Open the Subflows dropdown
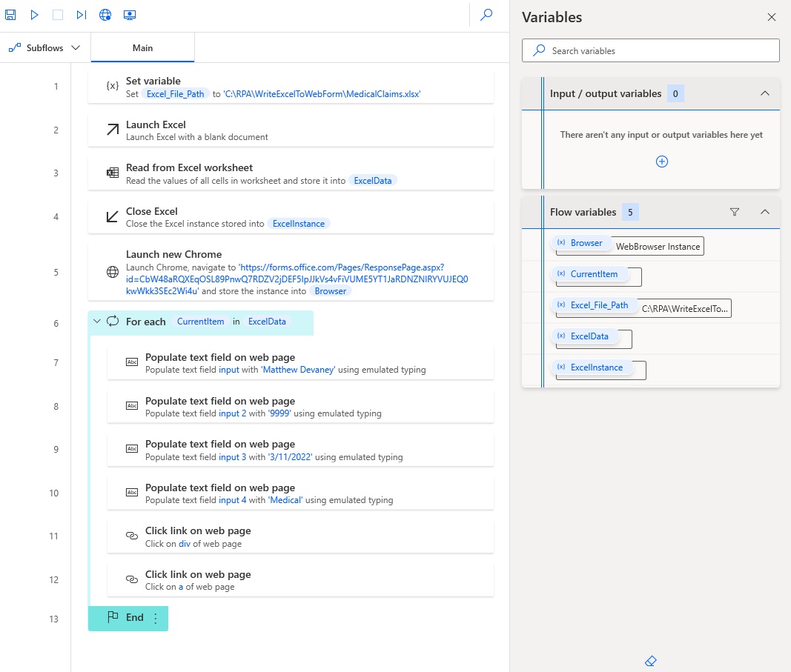The width and height of the screenshot is (791, 672). (x=45, y=47)
